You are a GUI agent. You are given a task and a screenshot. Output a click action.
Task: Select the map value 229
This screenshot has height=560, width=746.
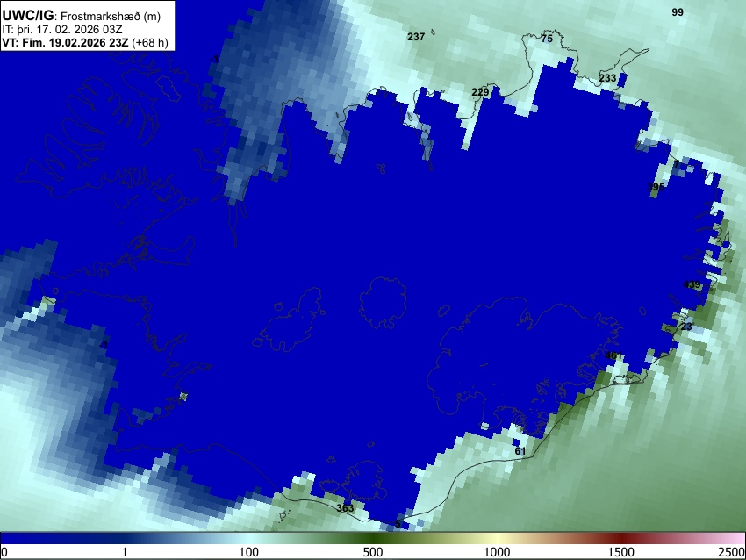tap(480, 92)
